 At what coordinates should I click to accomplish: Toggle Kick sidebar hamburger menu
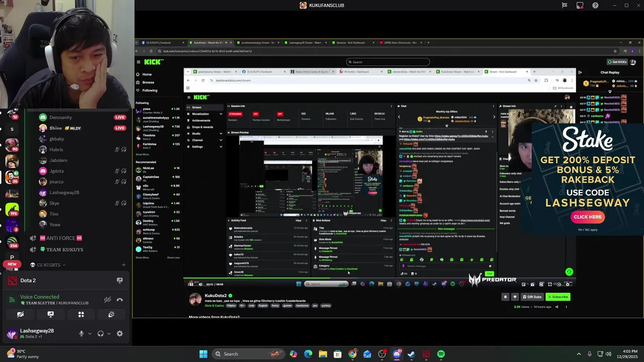click(x=138, y=62)
